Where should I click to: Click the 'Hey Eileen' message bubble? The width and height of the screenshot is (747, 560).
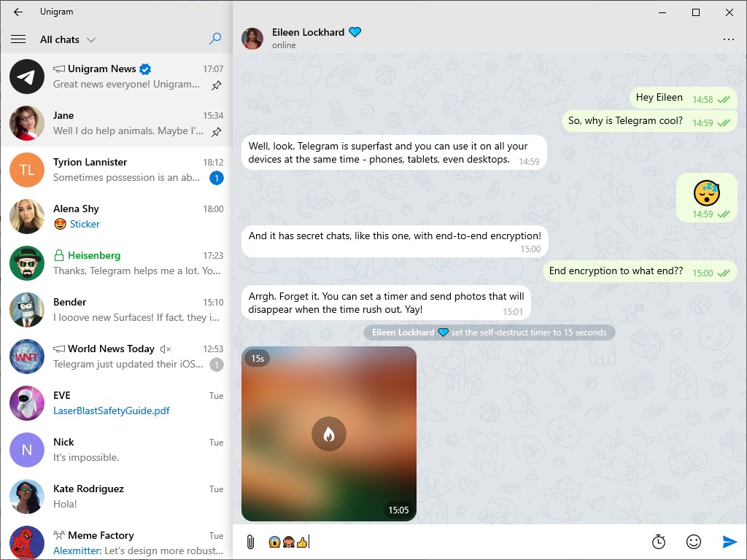point(683,98)
